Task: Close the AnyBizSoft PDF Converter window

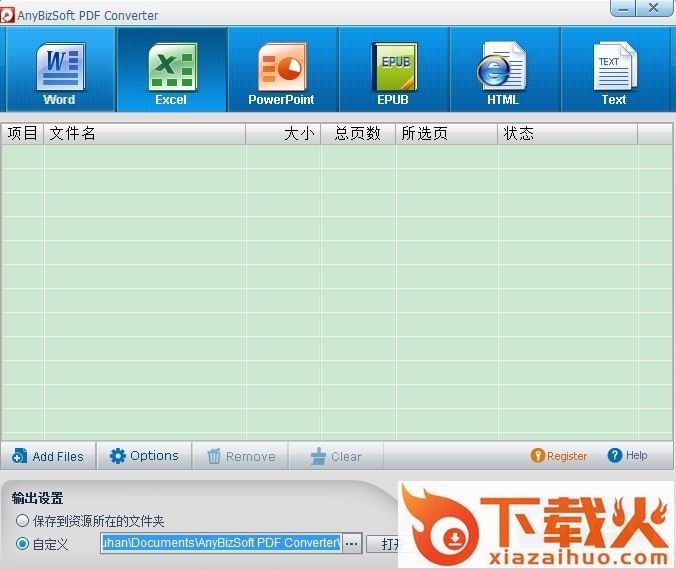Action: pyautogui.click(x=654, y=8)
